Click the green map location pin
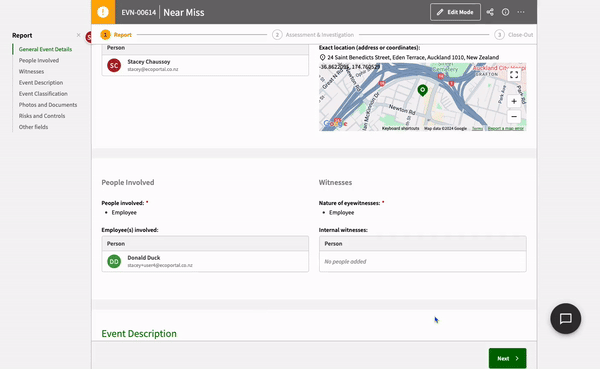600x369 pixels. pos(422,90)
